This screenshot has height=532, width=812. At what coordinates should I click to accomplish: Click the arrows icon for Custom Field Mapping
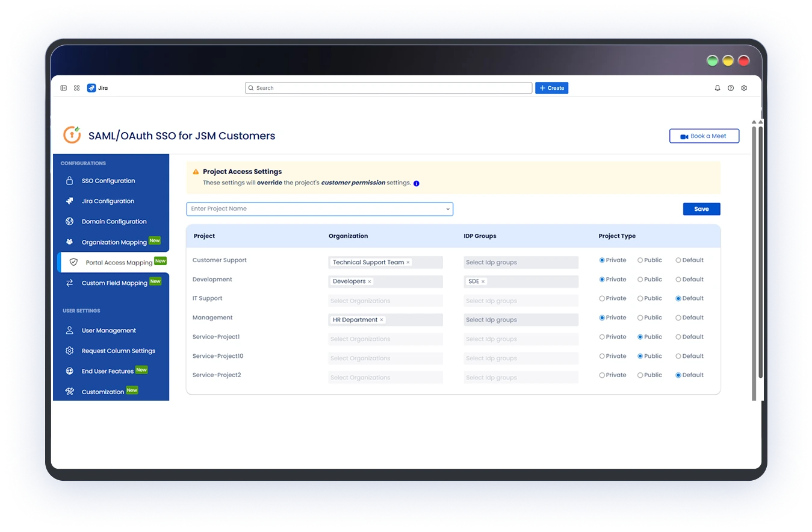coord(70,283)
